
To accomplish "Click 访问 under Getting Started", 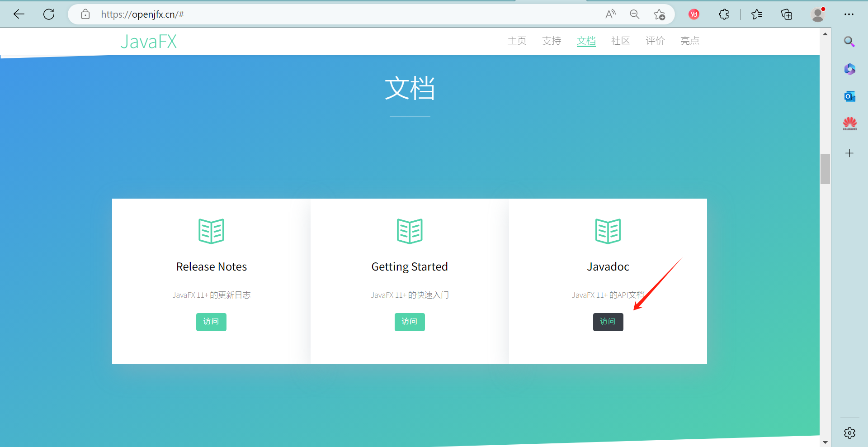I will pyautogui.click(x=410, y=322).
